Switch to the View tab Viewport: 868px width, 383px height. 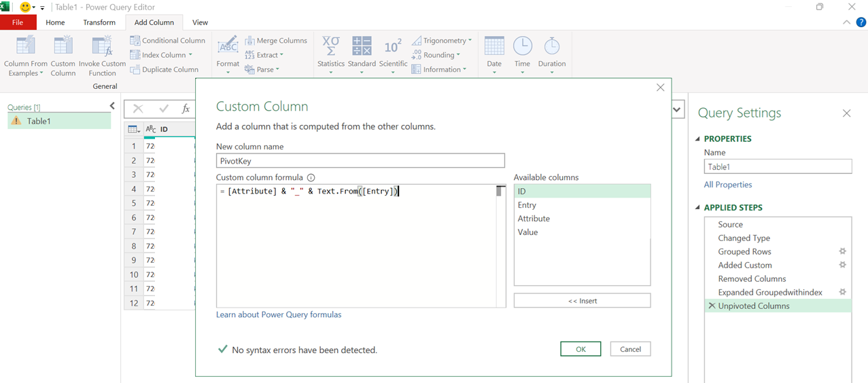point(200,22)
